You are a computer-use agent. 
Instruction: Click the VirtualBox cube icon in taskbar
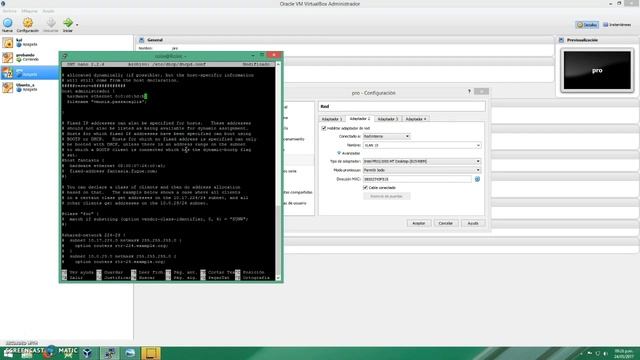[x=87, y=353]
